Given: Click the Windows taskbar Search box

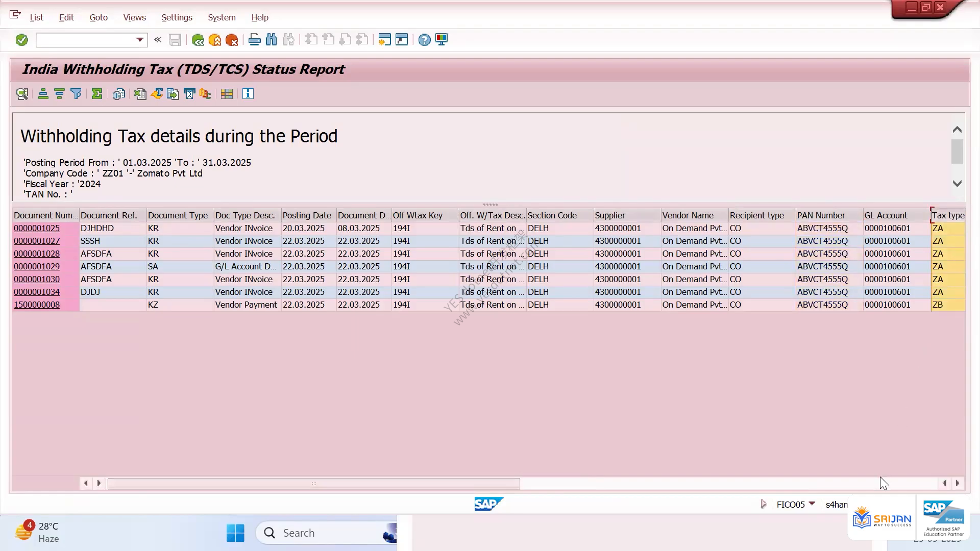Looking at the screenshot, I should point(327,533).
